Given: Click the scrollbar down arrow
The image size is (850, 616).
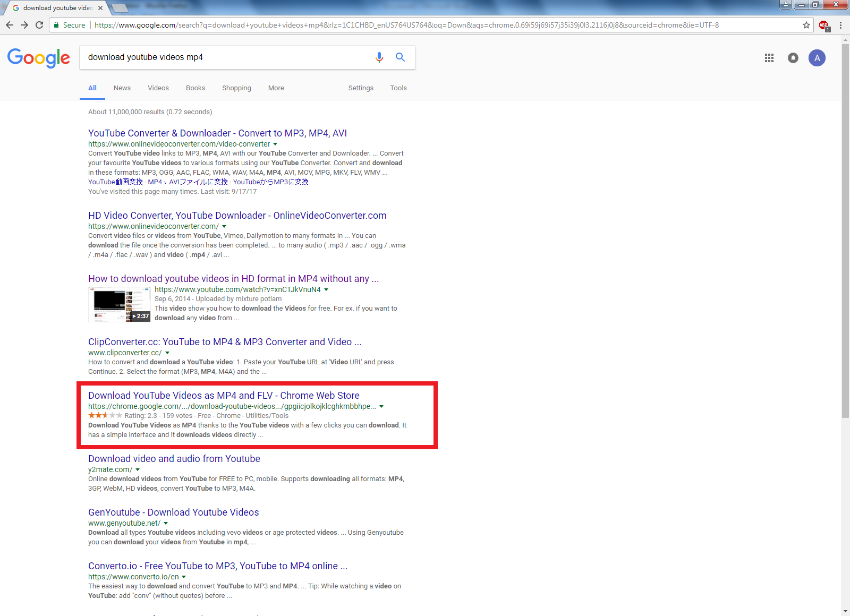Looking at the screenshot, I should (x=846, y=612).
